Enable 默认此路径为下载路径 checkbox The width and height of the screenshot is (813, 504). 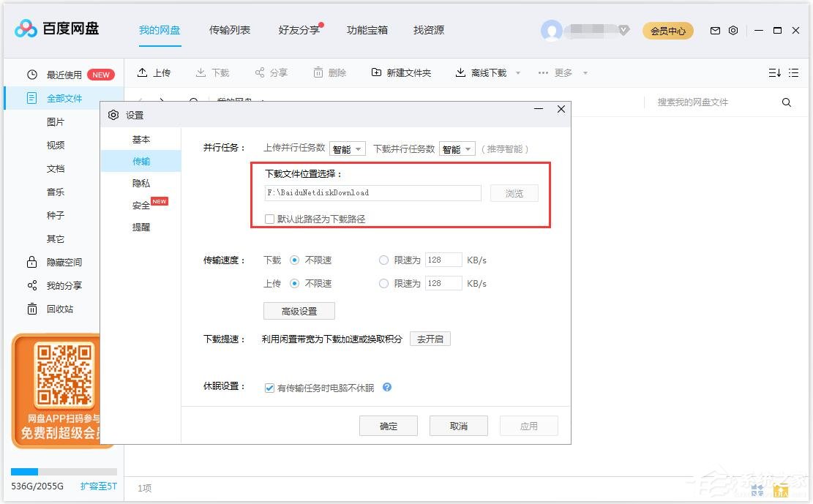pos(269,219)
